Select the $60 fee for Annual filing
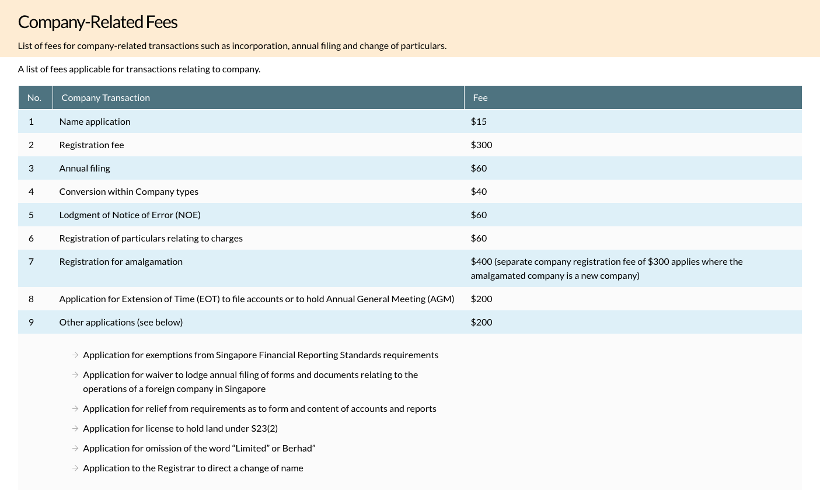 click(x=479, y=169)
